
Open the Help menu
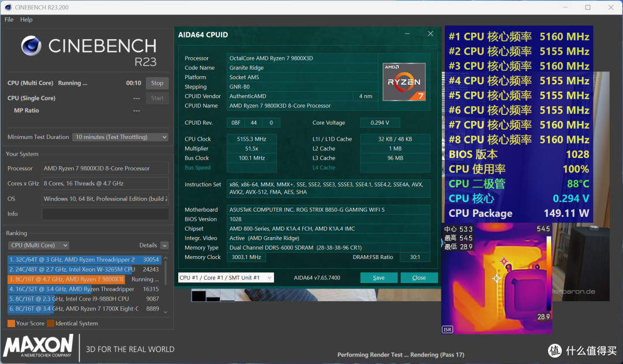pos(26,20)
